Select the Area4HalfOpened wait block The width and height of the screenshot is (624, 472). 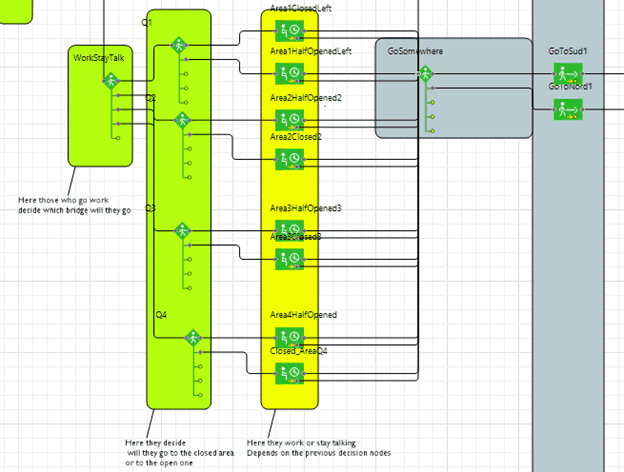coord(289,336)
